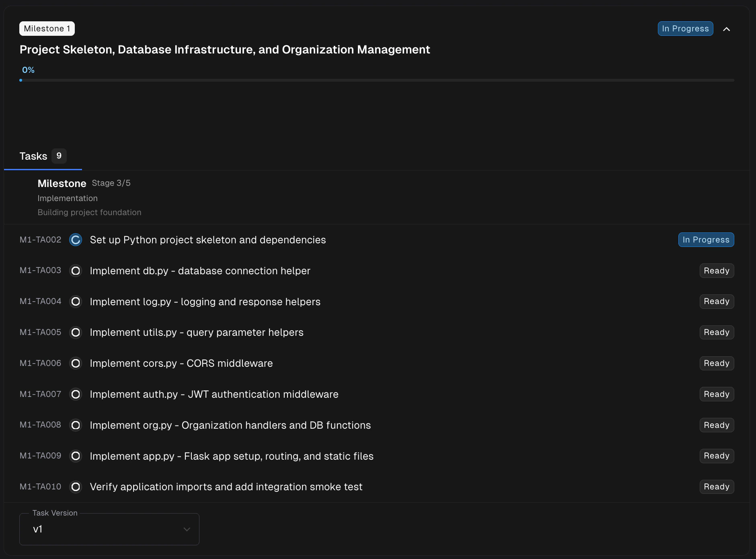
Task: Select the status circle next to M1-TA004
Action: 75,301
